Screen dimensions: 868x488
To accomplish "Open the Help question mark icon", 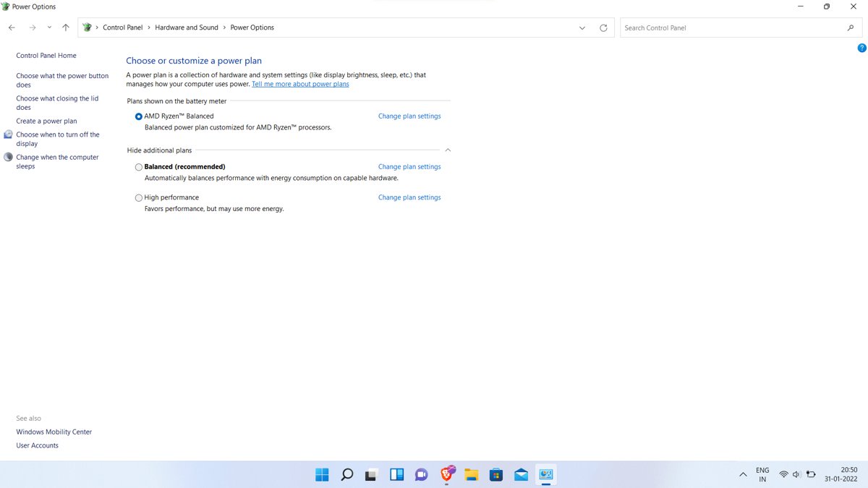I will [x=861, y=48].
